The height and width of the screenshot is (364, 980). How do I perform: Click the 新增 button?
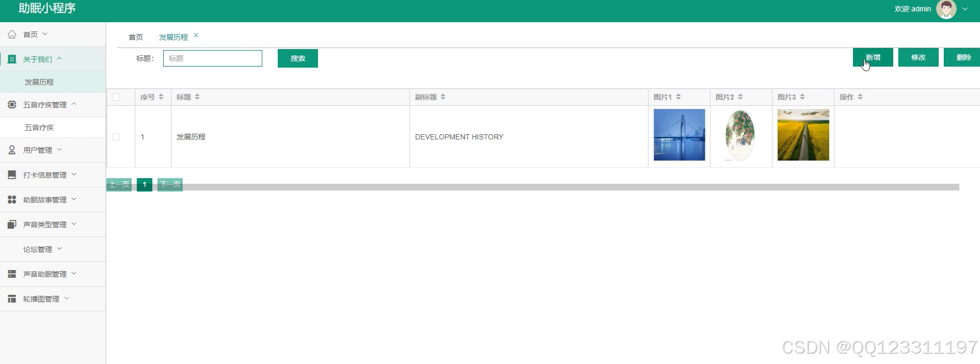point(873,57)
